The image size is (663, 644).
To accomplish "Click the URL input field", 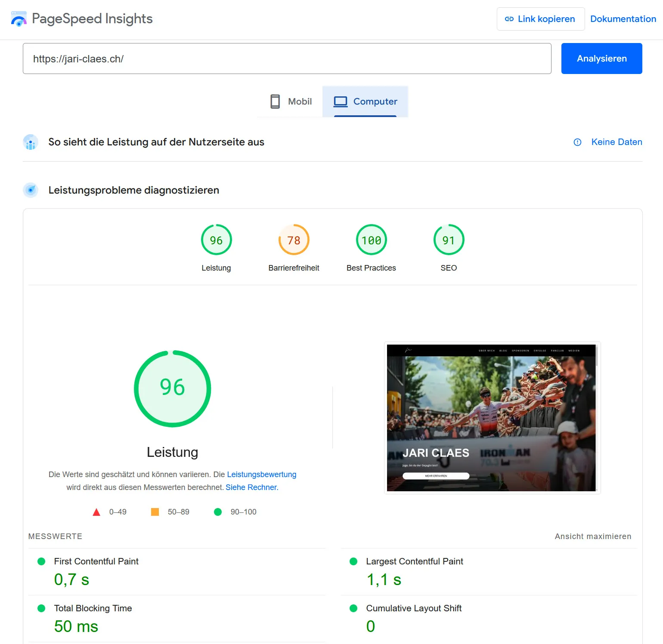I will pyautogui.click(x=287, y=59).
